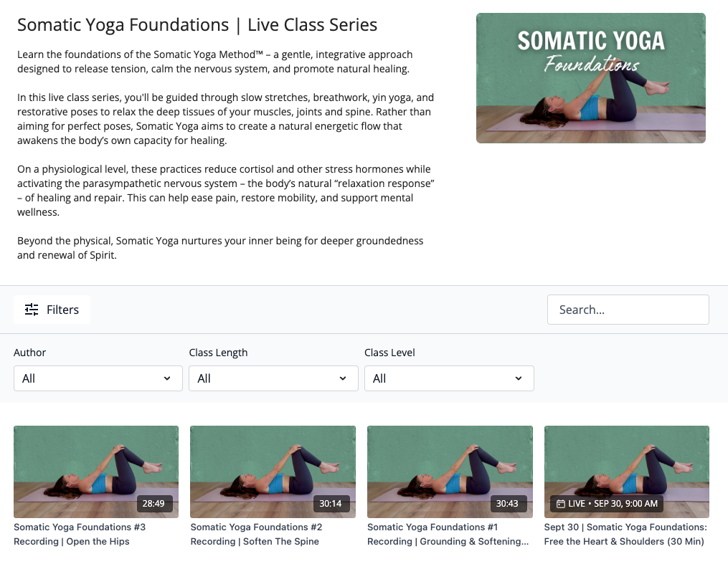Click the Author dropdown chevron arrow
The image size is (728, 569).
click(167, 378)
